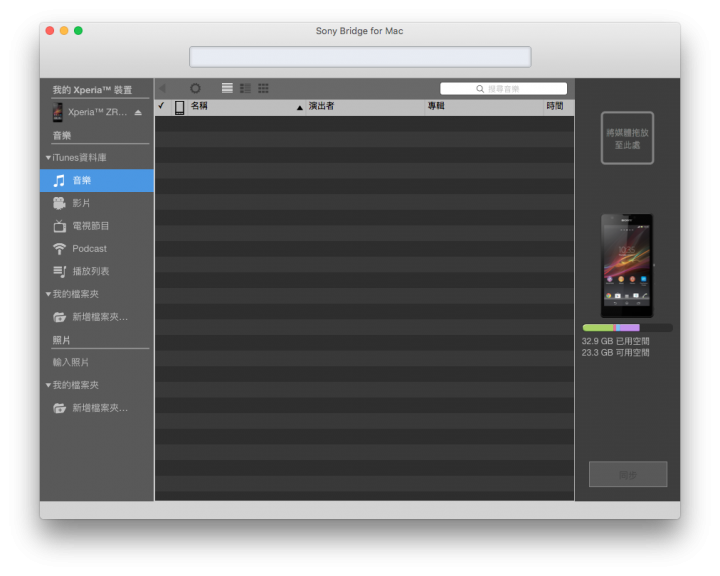Image resolution: width=720 pixels, height=576 pixels.
Task: Click 新增檔案夾 under music folders
Action: point(100,317)
